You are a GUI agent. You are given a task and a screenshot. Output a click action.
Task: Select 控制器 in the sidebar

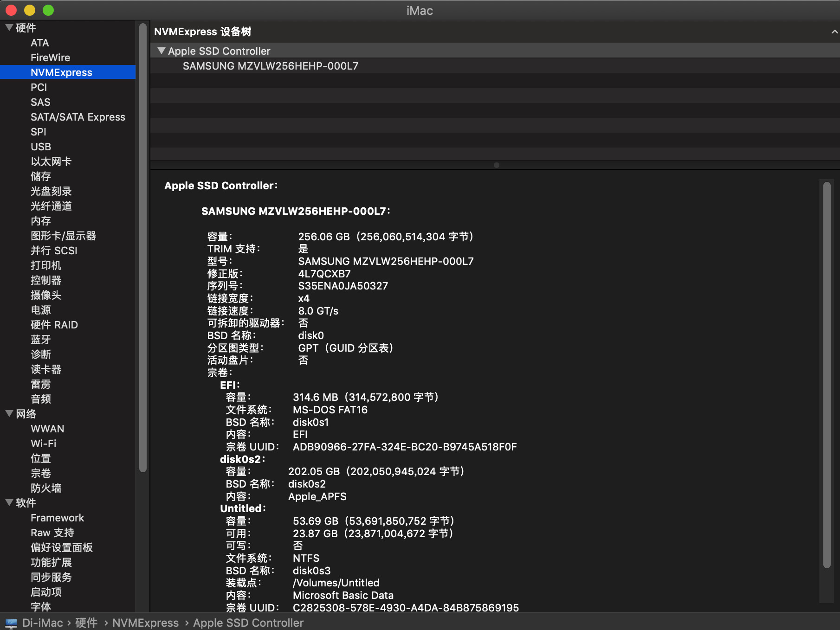coord(46,280)
